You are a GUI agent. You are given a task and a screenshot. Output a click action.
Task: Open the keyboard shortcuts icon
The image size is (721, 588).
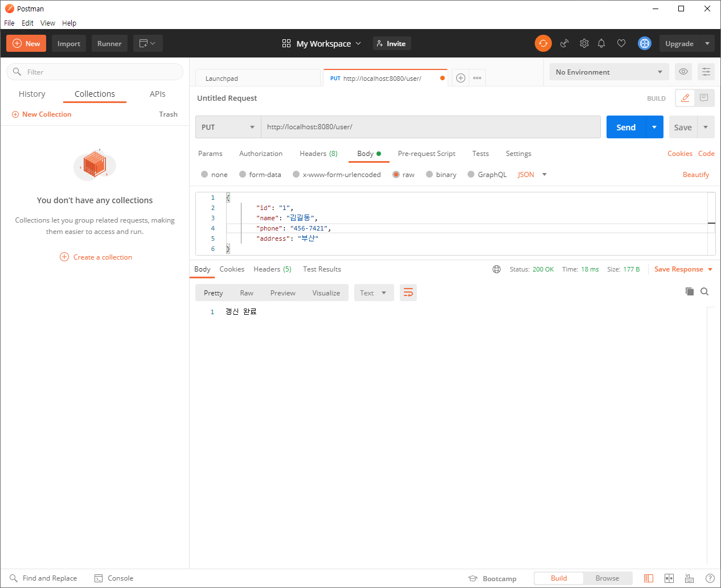pyautogui.click(x=690, y=578)
